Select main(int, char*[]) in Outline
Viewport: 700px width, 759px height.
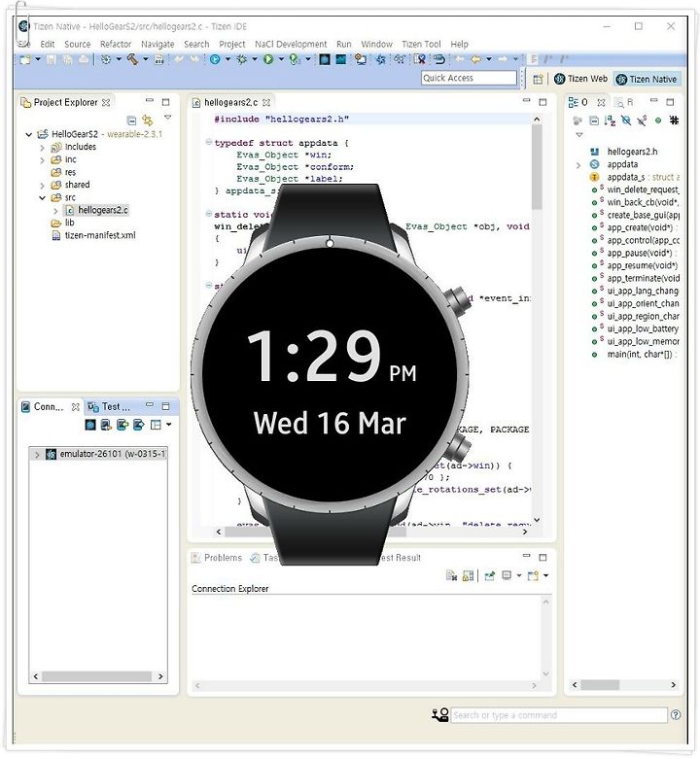click(x=640, y=355)
